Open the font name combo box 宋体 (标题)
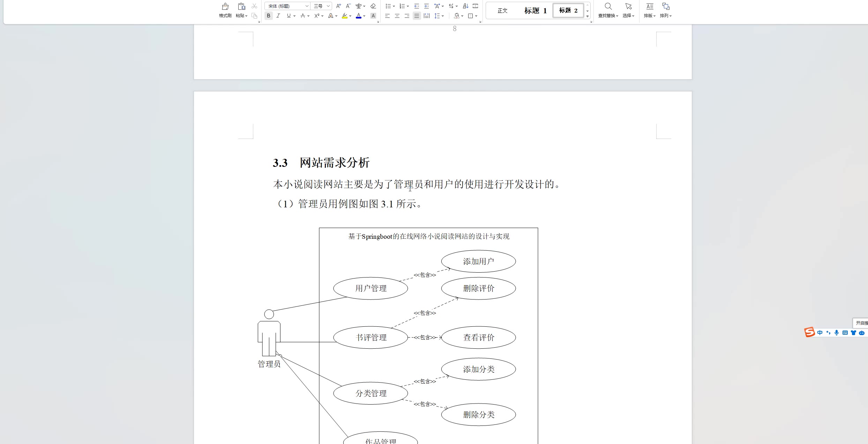The width and height of the screenshot is (868, 444). [x=287, y=6]
